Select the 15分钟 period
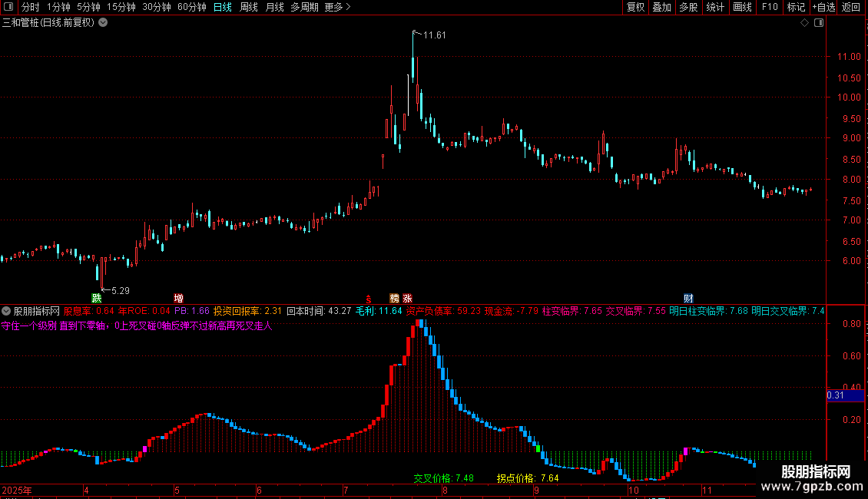Screen dimensions: 868x499 point(121,7)
